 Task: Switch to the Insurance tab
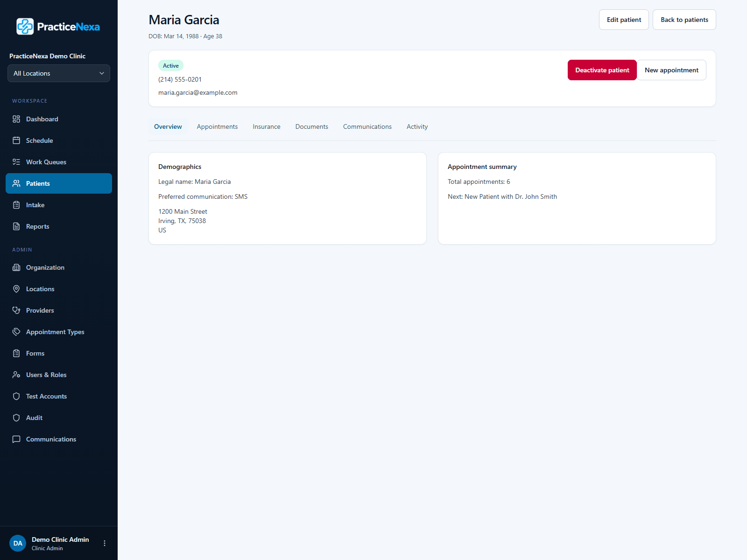click(x=267, y=126)
